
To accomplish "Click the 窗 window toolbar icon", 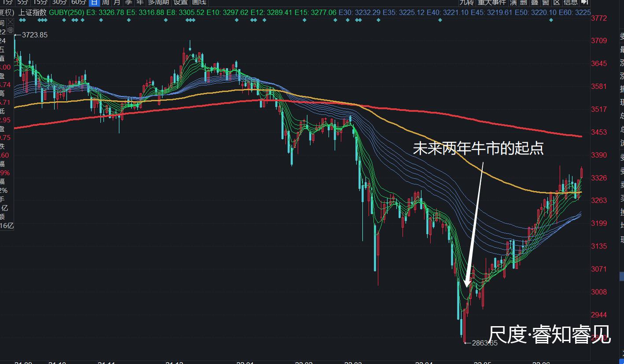I will click(545, 2).
